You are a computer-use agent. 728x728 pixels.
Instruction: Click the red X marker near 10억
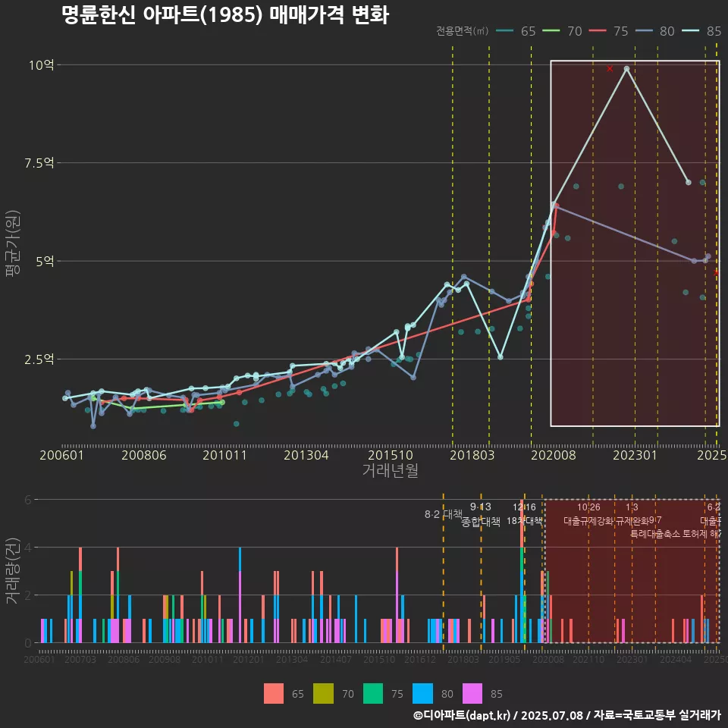click(x=610, y=69)
